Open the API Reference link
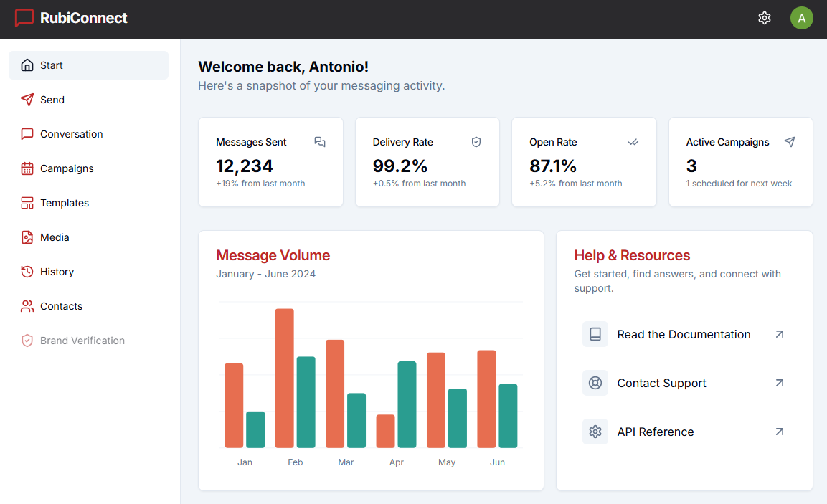Image resolution: width=827 pixels, height=504 pixels. coord(655,432)
